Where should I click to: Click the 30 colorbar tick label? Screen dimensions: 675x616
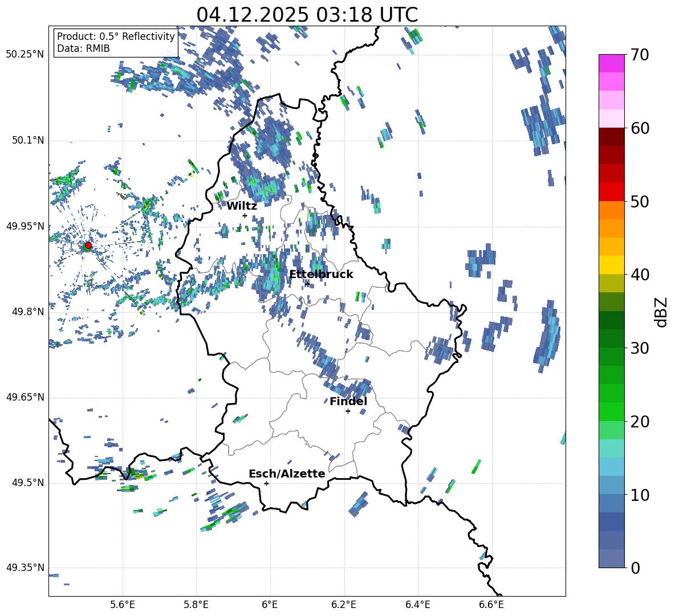point(640,348)
